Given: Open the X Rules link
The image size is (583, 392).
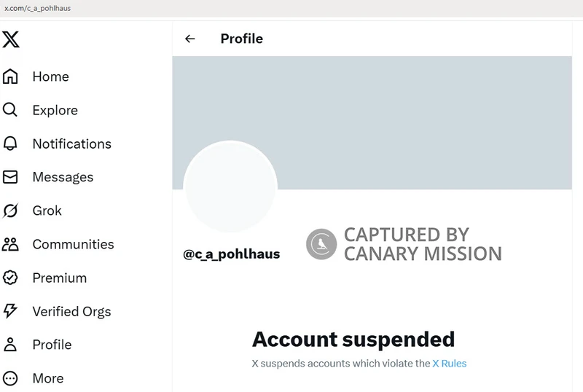Looking at the screenshot, I should pos(449,364).
